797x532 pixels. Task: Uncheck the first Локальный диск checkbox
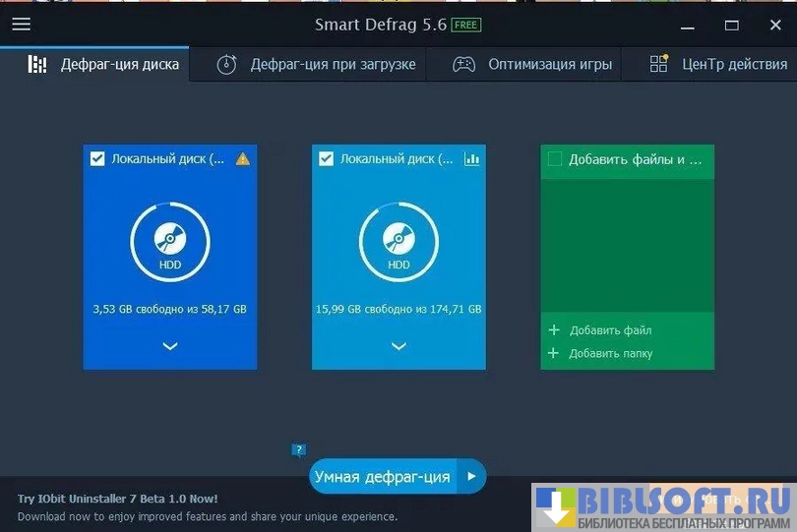pos(97,158)
